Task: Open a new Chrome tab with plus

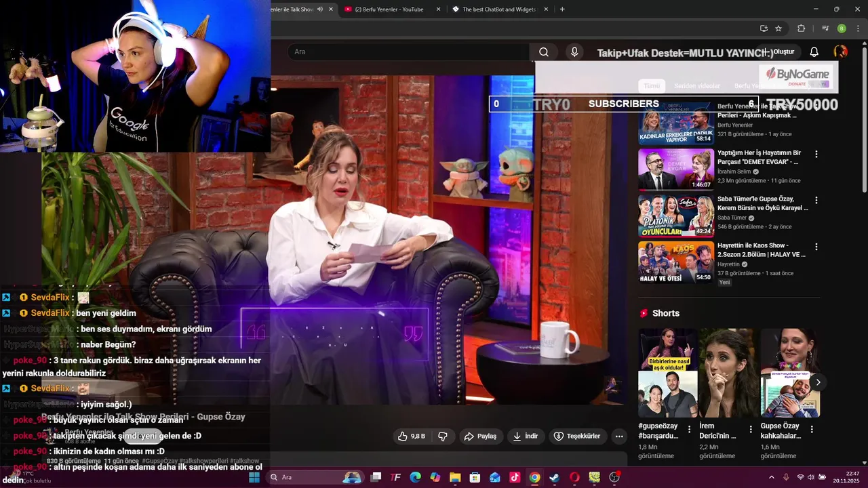Action: (562, 9)
